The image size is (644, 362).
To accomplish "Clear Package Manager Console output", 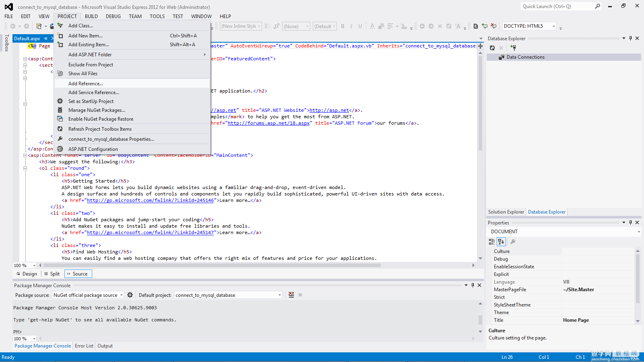I will [291, 295].
